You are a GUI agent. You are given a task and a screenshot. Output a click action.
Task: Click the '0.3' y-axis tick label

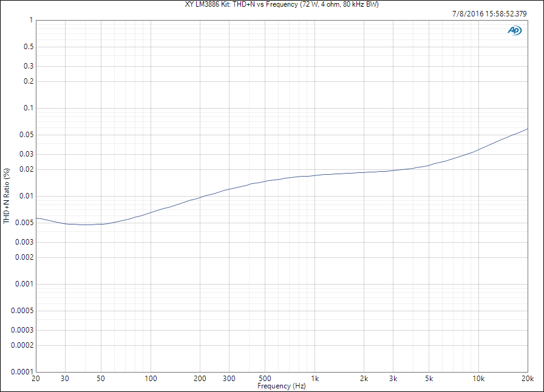(29, 66)
